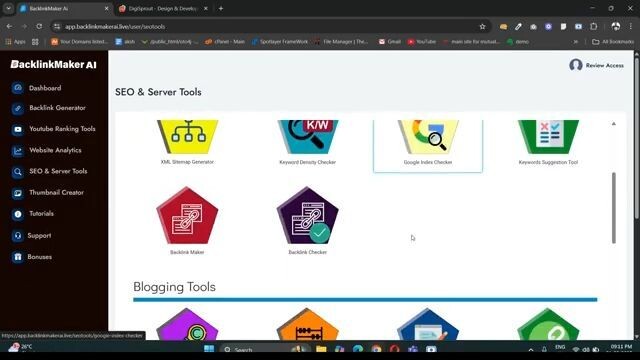Open the green link Blogging Tools icon

(x=548, y=324)
